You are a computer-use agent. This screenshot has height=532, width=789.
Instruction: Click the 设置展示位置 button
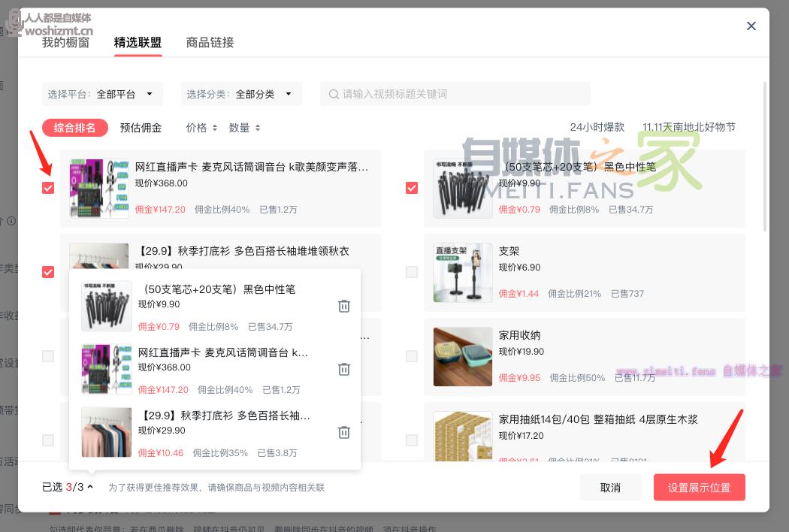click(x=699, y=488)
